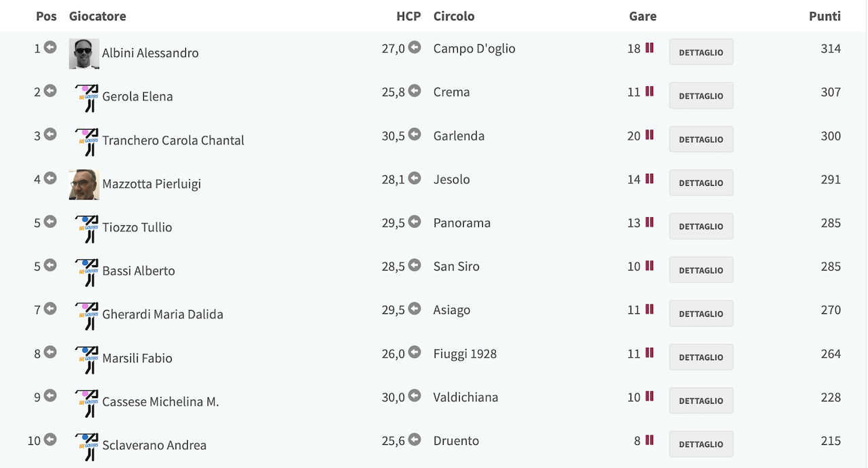
Task: Click the red bars icon in the Garlenda row
Action: coord(649,135)
